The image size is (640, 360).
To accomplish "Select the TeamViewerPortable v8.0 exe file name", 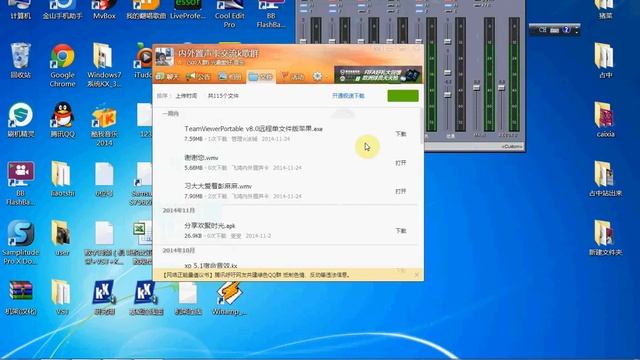I will point(253,129).
